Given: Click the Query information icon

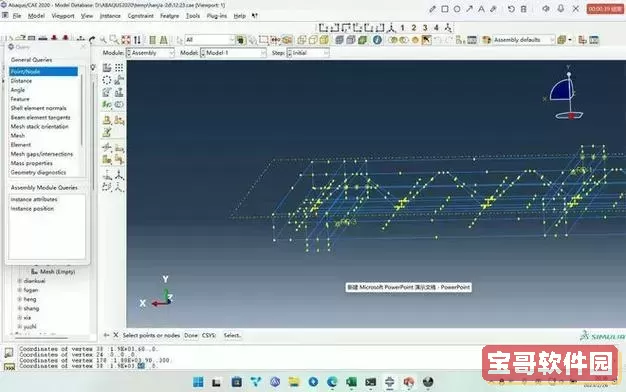Looking at the screenshot, I should 377,40.
